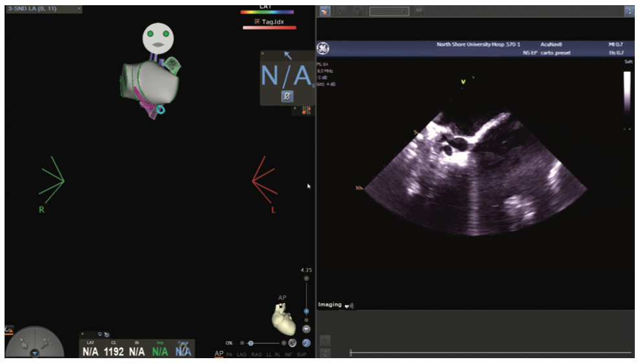Select the contour pencil tool in imaging toolbar
The height and width of the screenshot is (364, 640).
[x=341, y=12]
